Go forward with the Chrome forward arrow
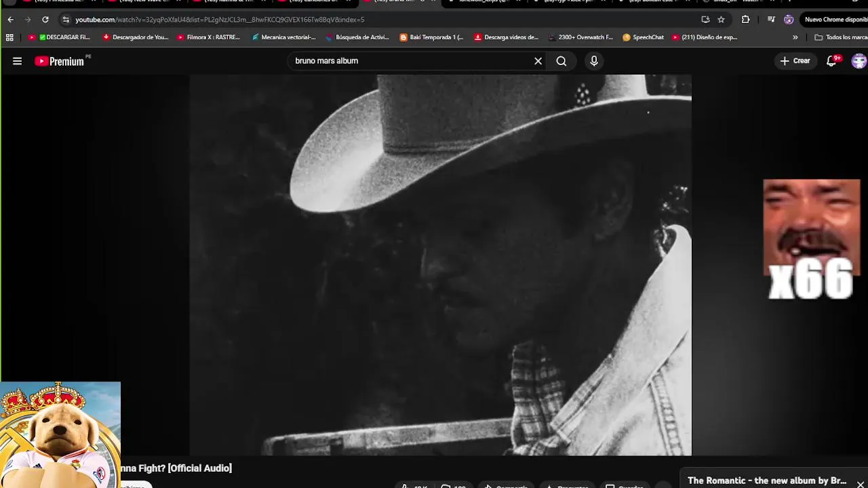Screen dimensions: 868x488 (x=28, y=20)
